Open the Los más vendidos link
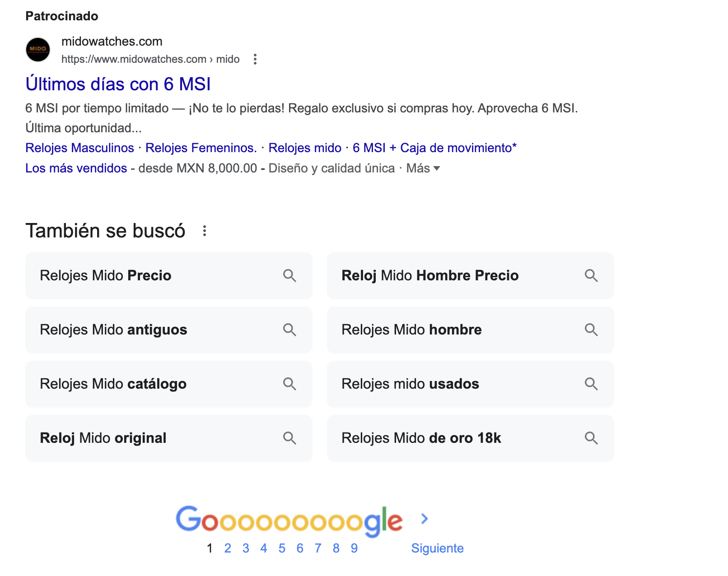728x576 pixels. click(x=76, y=168)
